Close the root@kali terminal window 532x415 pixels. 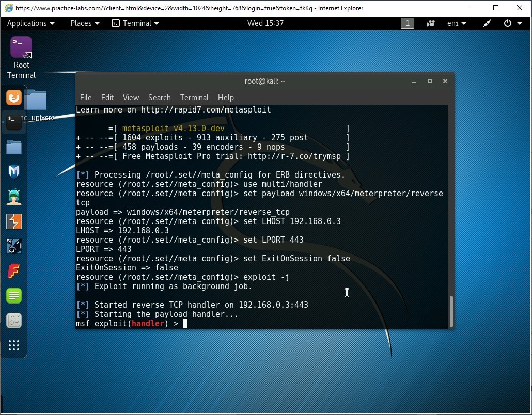pyautogui.click(x=445, y=81)
